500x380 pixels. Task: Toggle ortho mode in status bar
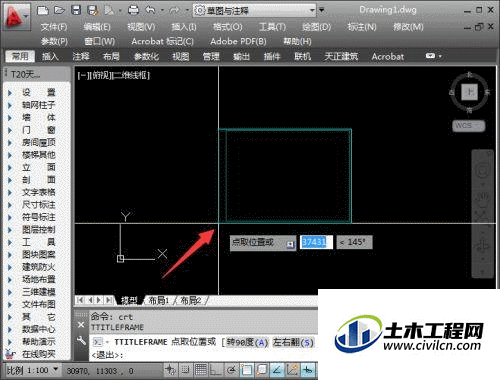pos(216,370)
